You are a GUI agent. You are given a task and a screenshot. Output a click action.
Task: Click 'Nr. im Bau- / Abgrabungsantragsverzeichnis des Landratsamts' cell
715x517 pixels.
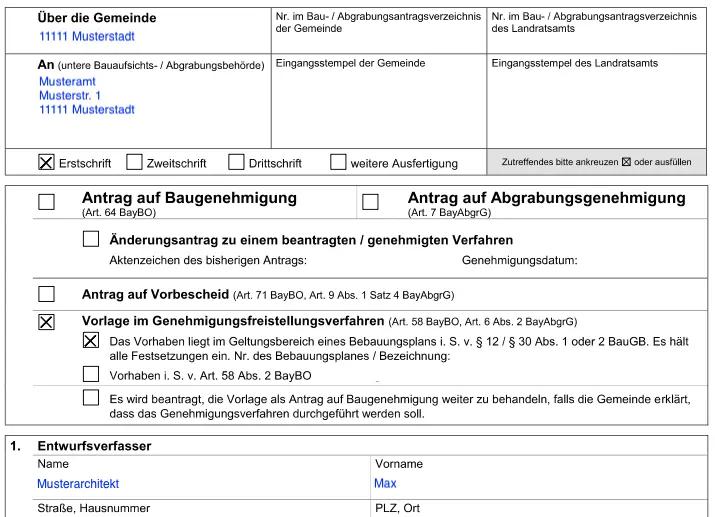596,31
